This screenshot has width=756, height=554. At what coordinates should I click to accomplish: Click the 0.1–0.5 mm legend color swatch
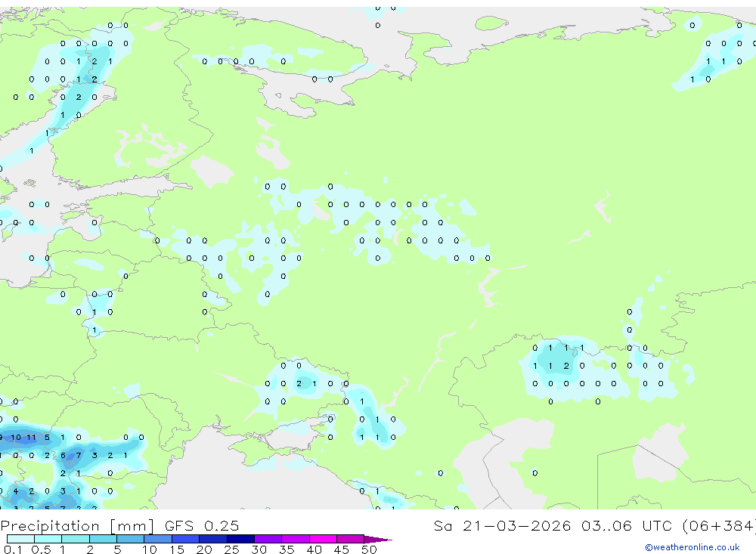(x=20, y=539)
